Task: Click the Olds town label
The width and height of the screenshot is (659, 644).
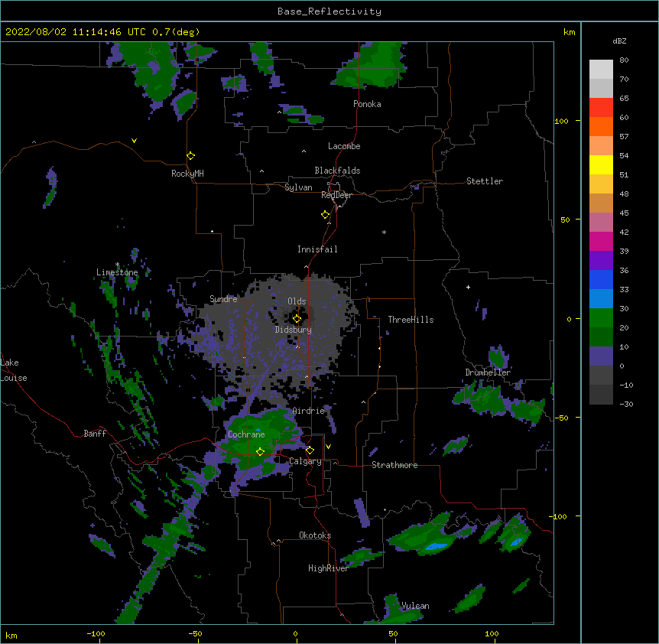Action: pyautogui.click(x=297, y=301)
